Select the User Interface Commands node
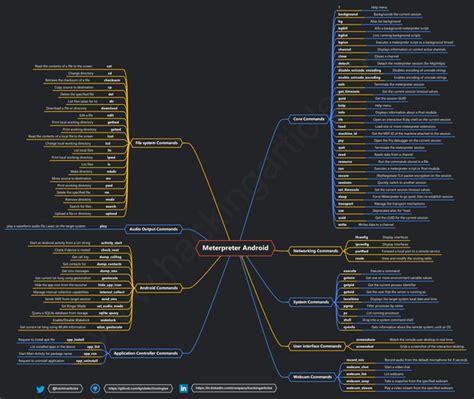 (x=317, y=346)
